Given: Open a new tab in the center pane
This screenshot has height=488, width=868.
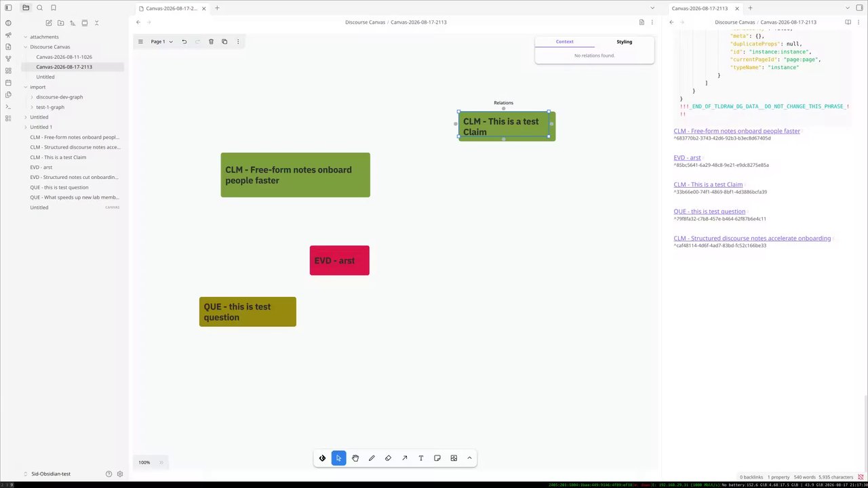Looking at the screenshot, I should 217,8.
